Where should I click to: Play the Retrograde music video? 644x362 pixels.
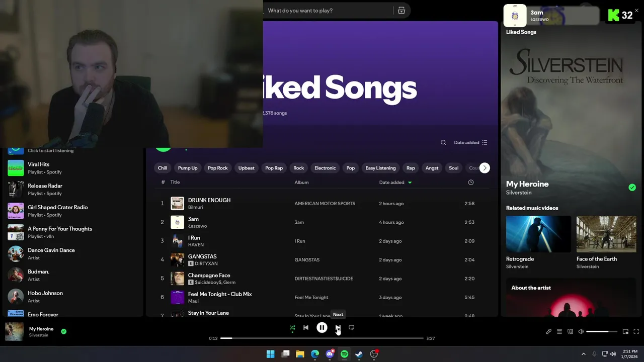click(x=538, y=234)
